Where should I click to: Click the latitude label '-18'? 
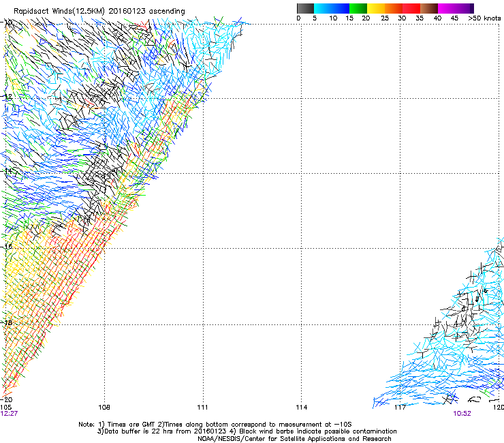tap(6, 322)
